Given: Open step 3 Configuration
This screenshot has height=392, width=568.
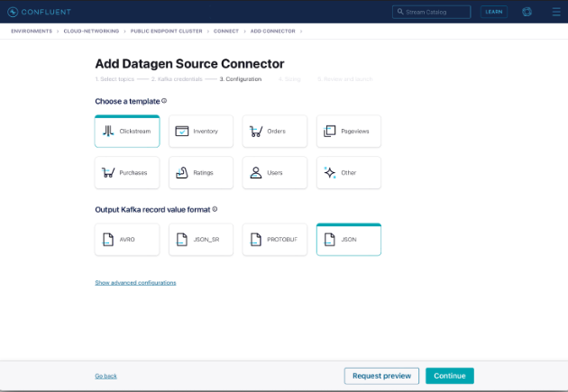Looking at the screenshot, I should click(x=241, y=79).
